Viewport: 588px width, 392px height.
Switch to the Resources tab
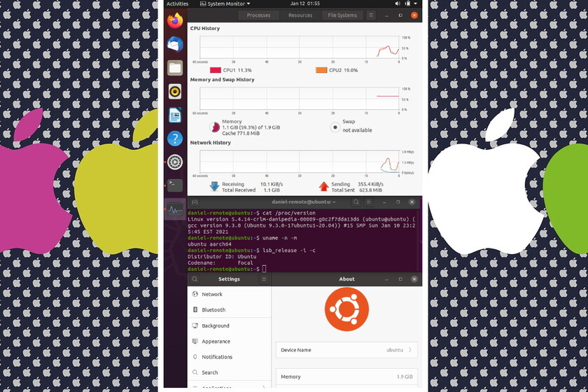click(300, 15)
